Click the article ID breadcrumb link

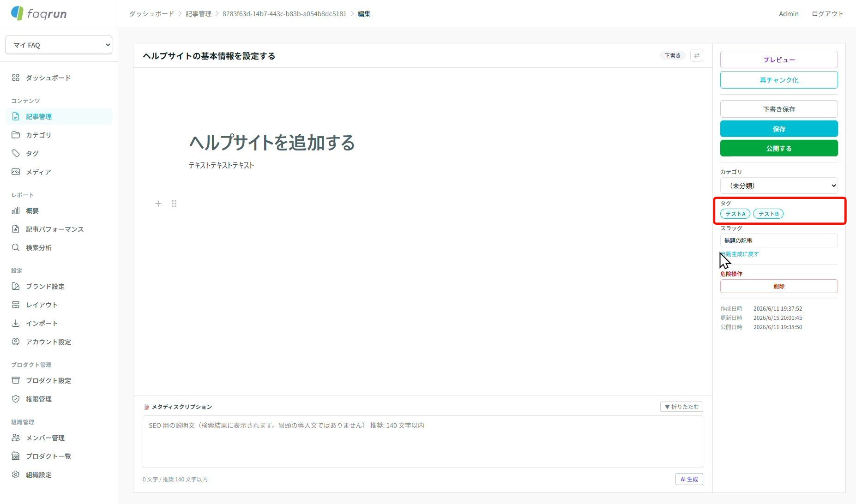[x=284, y=14]
